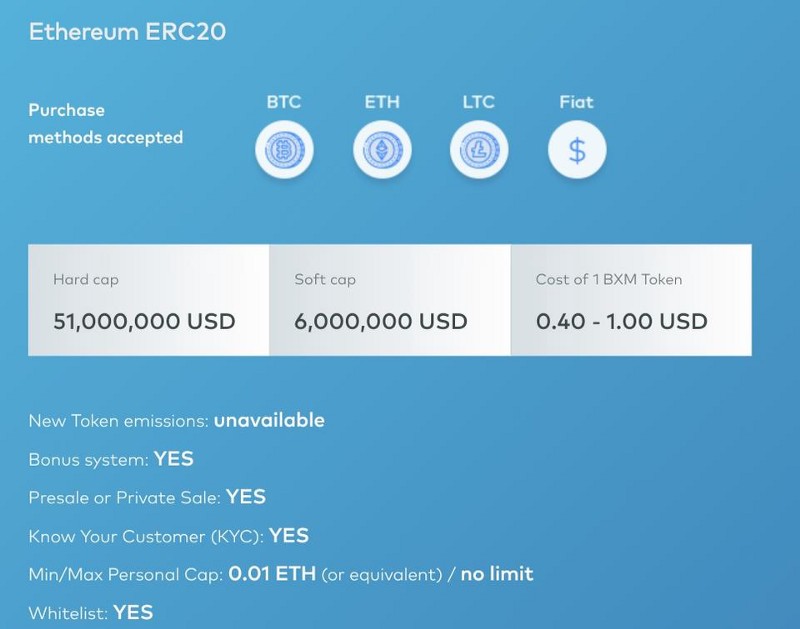800x629 pixels.
Task: Click the New Token emissions unavailable text
Action: [x=177, y=421]
